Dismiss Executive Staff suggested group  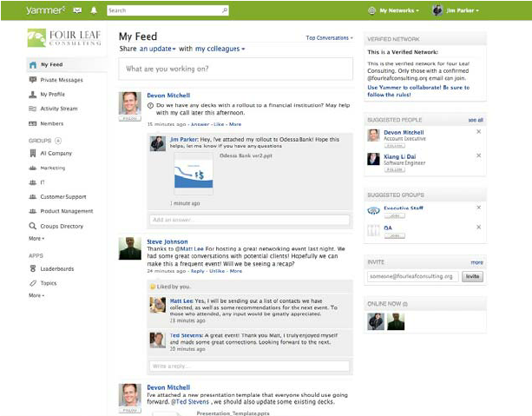479,208
